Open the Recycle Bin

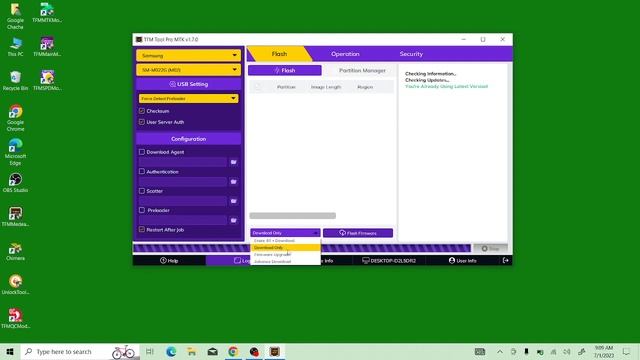[x=15, y=81]
